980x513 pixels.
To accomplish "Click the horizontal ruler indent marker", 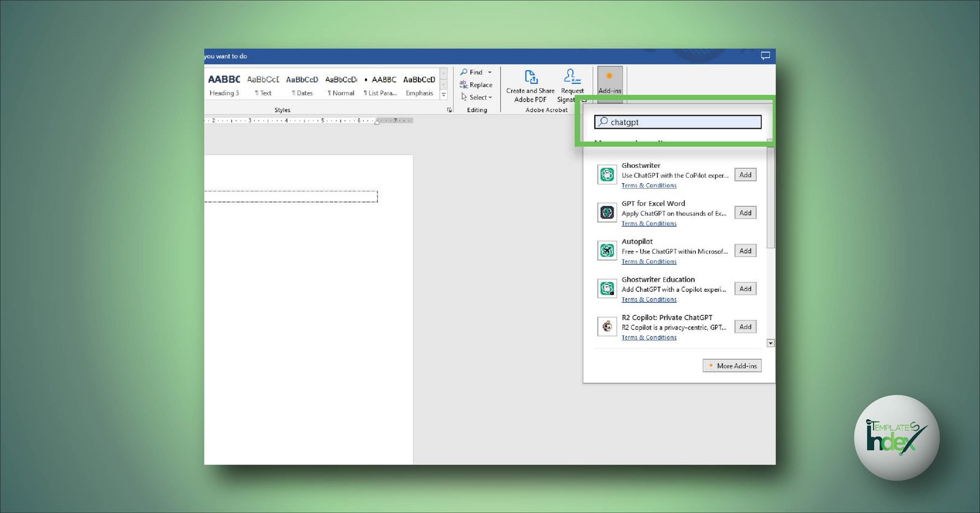I will click(378, 121).
